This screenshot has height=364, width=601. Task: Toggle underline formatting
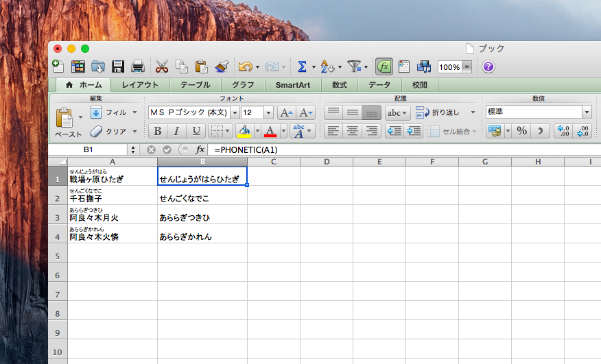click(196, 132)
